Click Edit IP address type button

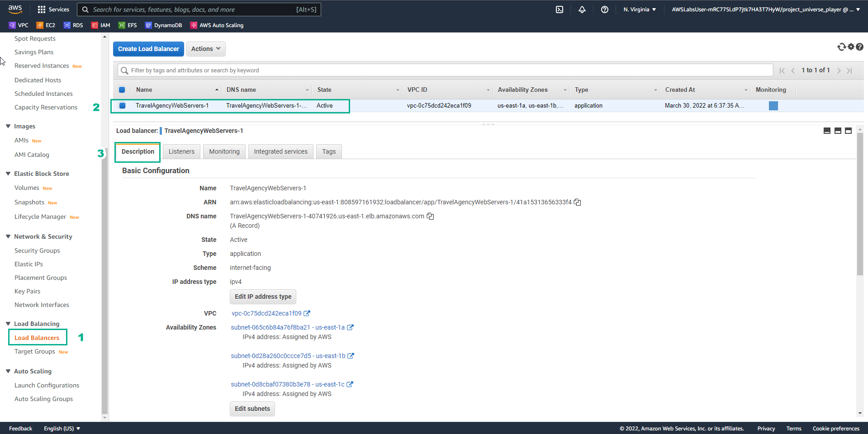263,297
